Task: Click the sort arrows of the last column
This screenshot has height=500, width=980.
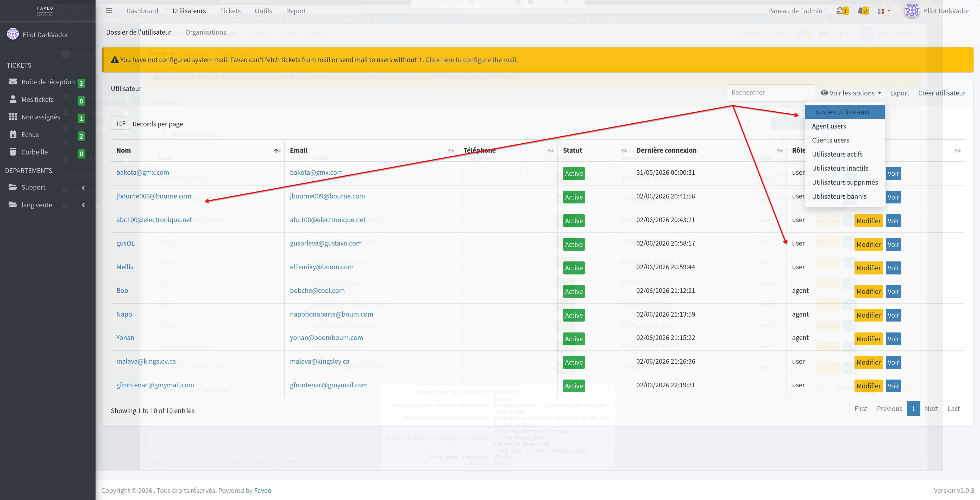Action: click(958, 151)
